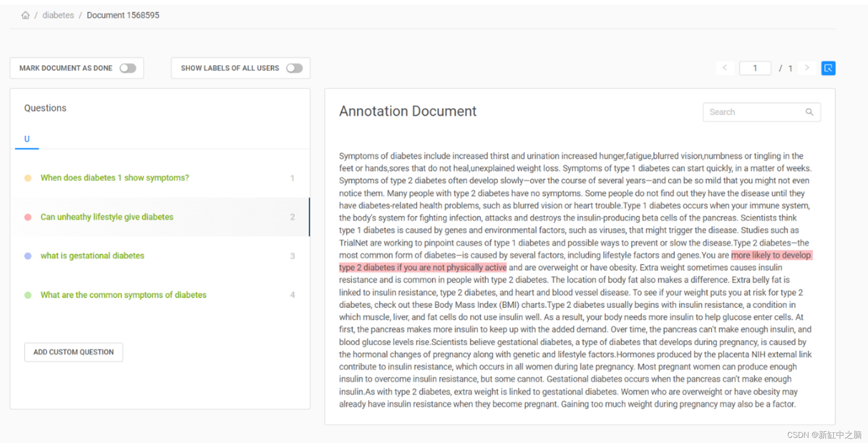Click the blue selection mode icon button
The image size is (868, 443).
point(828,68)
